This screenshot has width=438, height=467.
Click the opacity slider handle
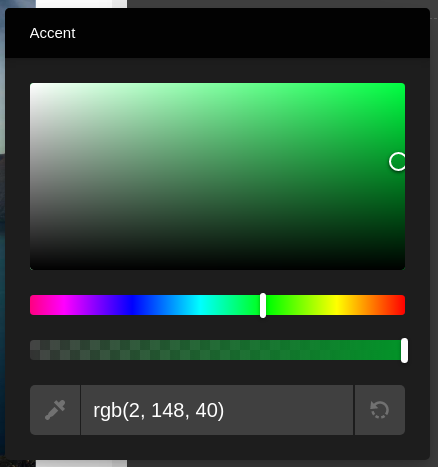(404, 350)
